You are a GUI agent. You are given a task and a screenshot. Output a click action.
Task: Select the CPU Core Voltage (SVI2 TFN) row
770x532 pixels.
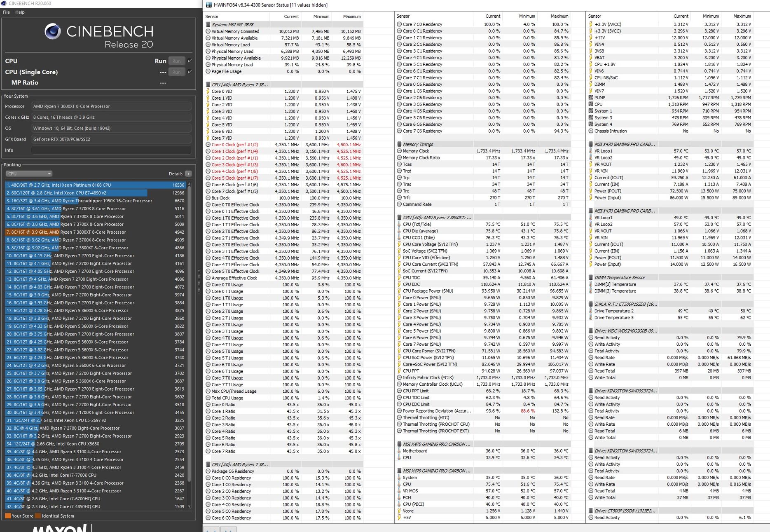pyautogui.click(x=483, y=244)
